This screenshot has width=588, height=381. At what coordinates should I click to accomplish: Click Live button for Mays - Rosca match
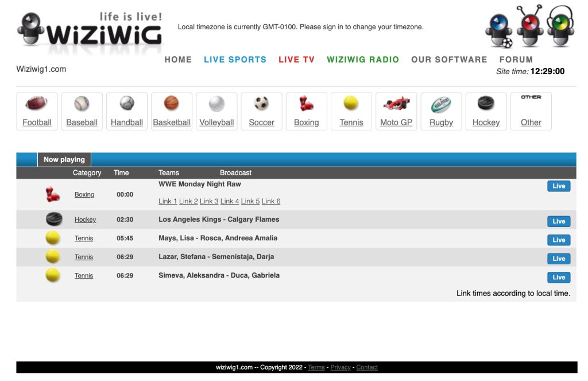point(559,240)
